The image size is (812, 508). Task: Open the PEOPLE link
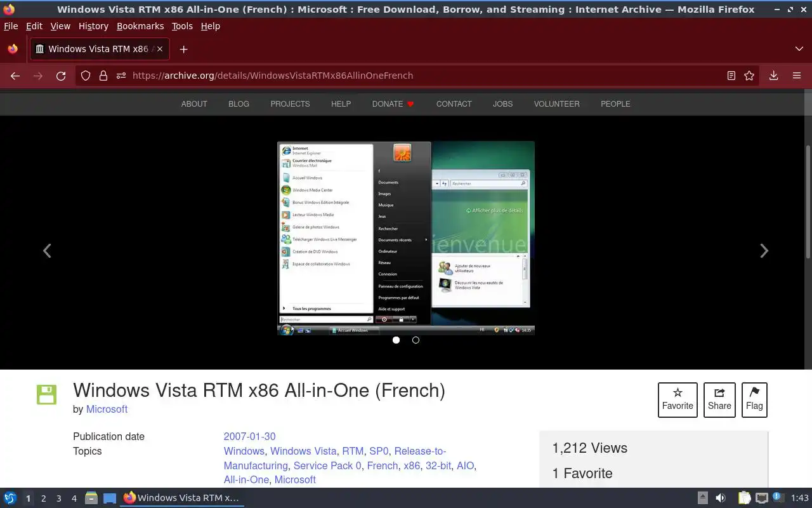pos(615,104)
